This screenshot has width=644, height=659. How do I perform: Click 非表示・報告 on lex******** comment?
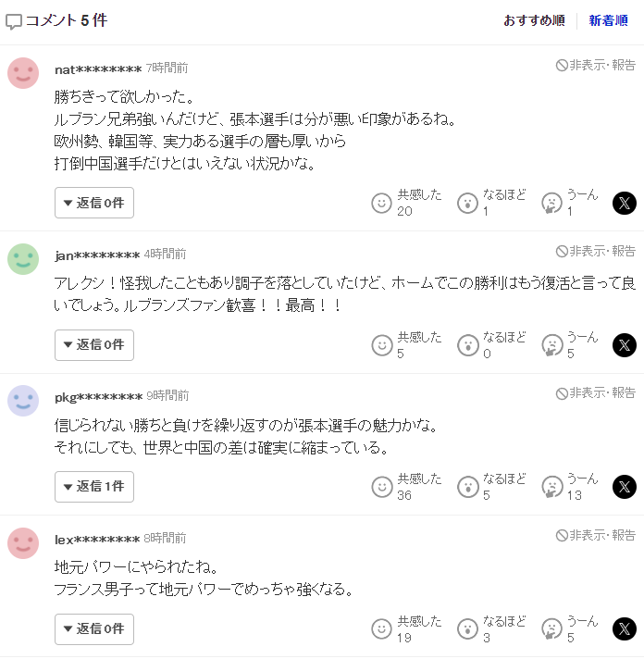(x=595, y=536)
